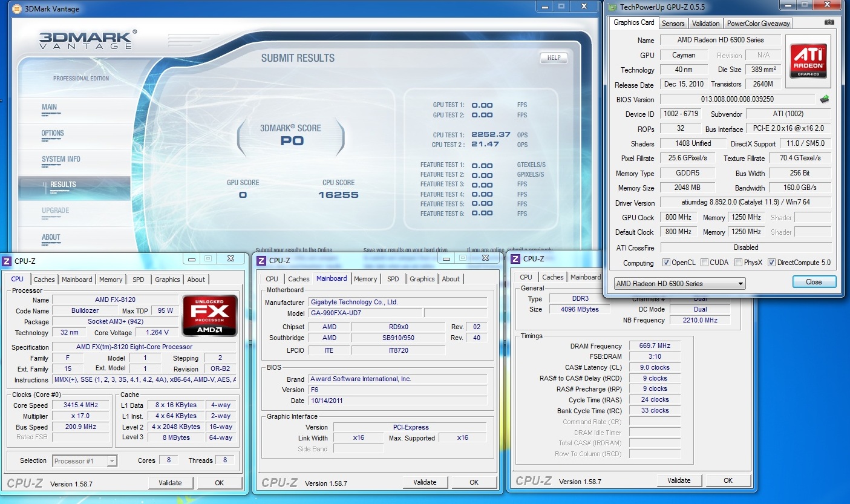The image size is (850, 504).
Task: Click the ATI Radeon Graphics logo
Action: pyautogui.click(x=808, y=61)
